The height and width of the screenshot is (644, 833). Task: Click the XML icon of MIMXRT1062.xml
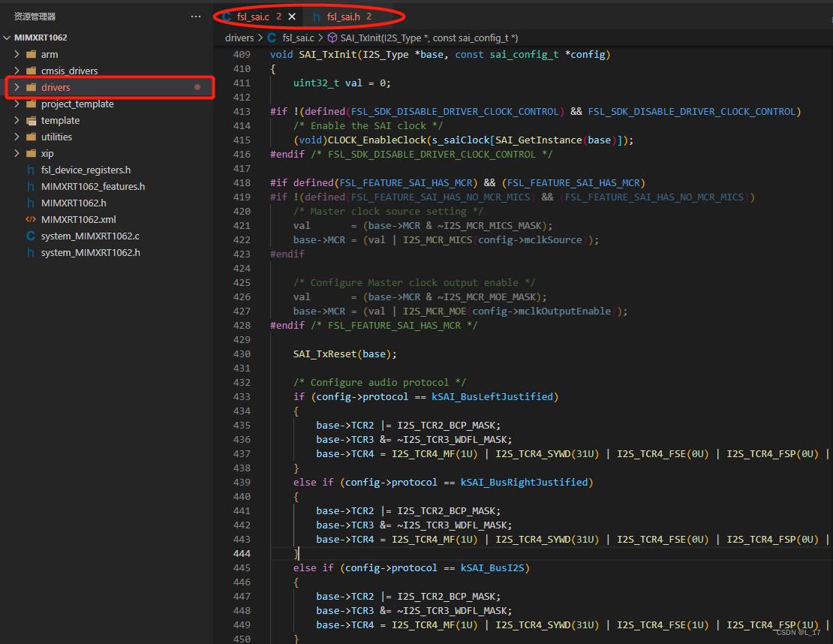point(31,219)
